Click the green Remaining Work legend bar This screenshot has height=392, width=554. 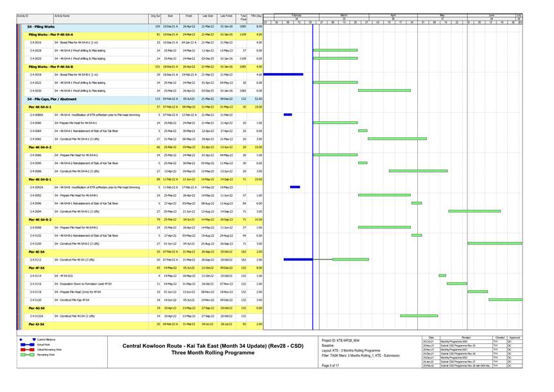click(28, 354)
